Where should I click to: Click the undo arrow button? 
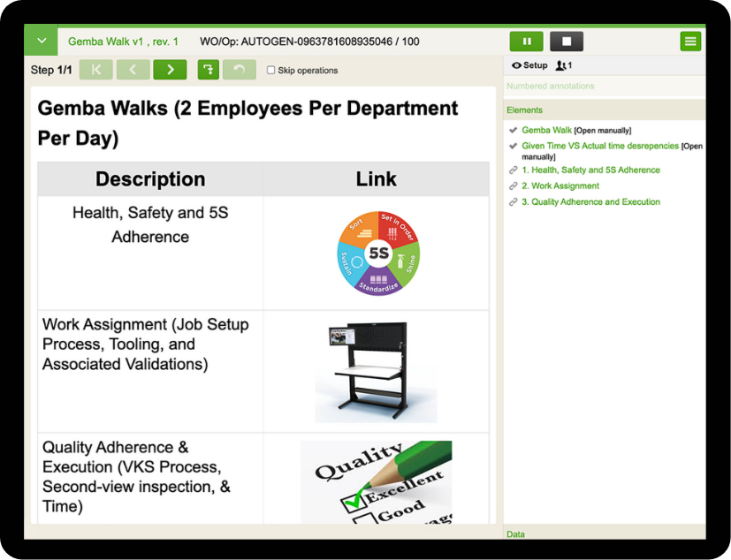tap(239, 70)
